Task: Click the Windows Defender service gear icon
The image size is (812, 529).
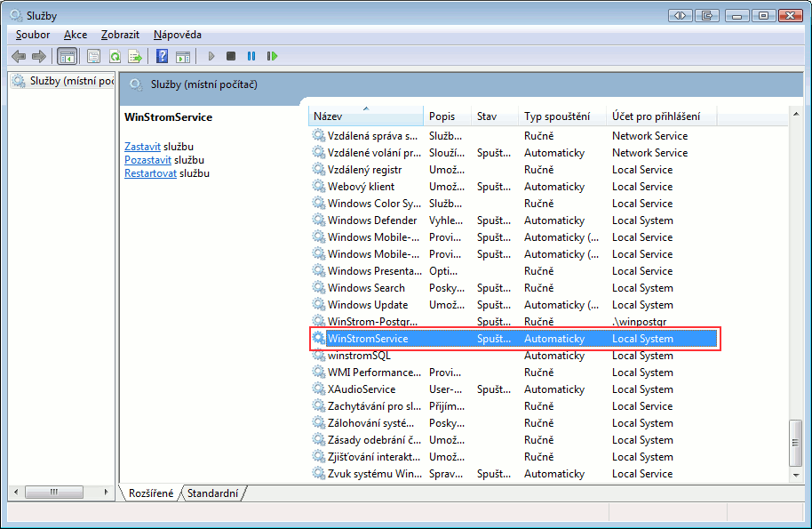Action: pyautogui.click(x=318, y=220)
